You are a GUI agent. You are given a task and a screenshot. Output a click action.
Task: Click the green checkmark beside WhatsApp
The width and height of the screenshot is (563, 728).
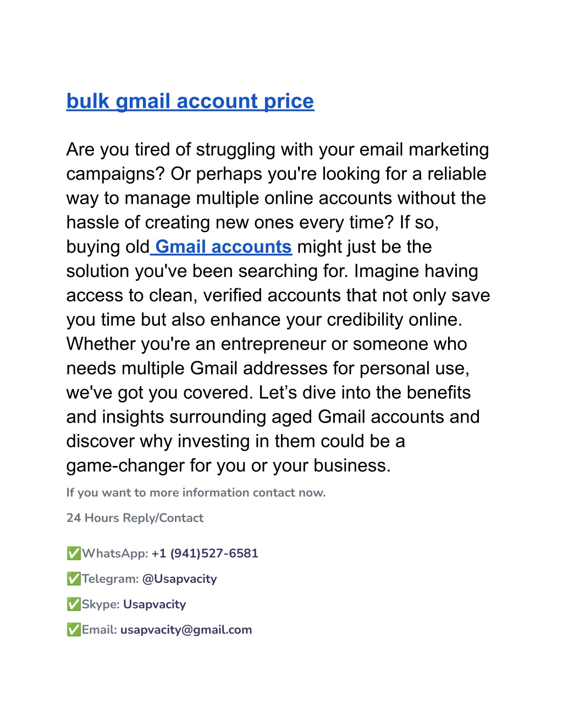click(74, 553)
